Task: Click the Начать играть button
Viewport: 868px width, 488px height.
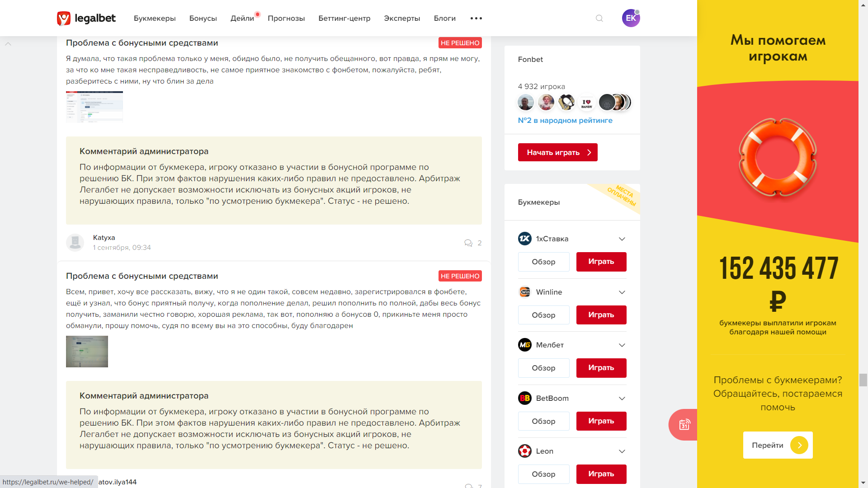Action: (557, 152)
